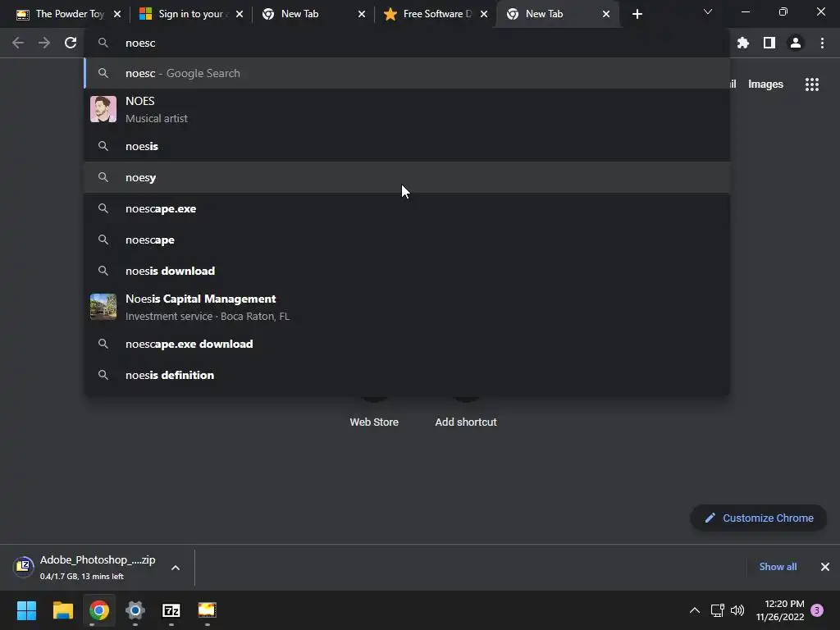Click the NOES artist thumbnail

103,109
